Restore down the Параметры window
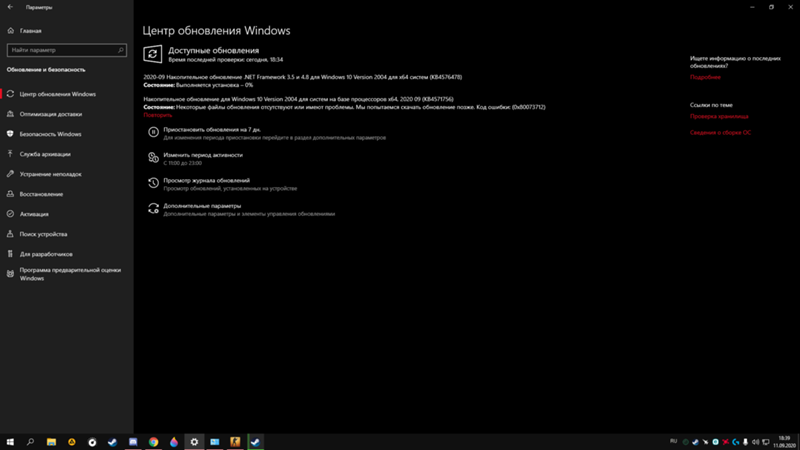This screenshot has width=800, height=450. (x=771, y=7)
